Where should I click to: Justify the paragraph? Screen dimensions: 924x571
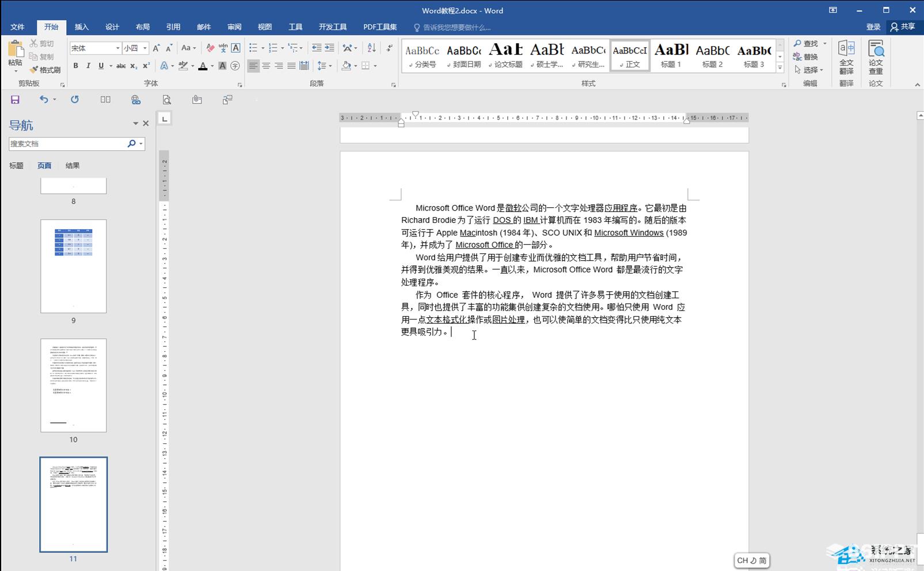291,66
